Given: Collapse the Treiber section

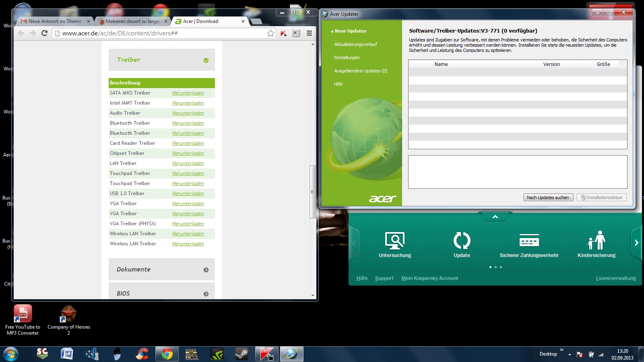Looking at the screenshot, I should pyautogui.click(x=206, y=60).
